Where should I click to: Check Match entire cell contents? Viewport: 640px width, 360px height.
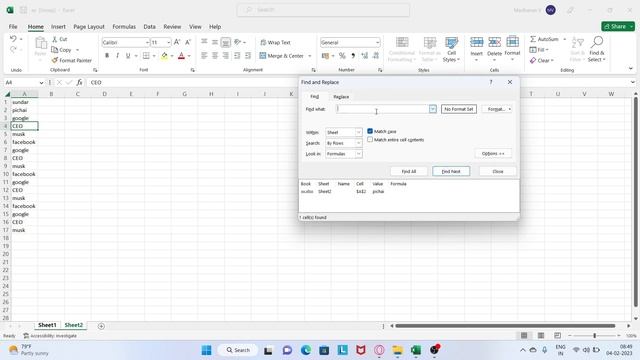point(370,140)
